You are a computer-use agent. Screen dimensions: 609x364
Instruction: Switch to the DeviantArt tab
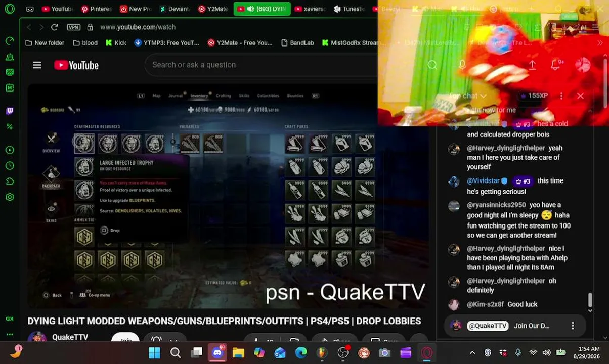point(175,9)
